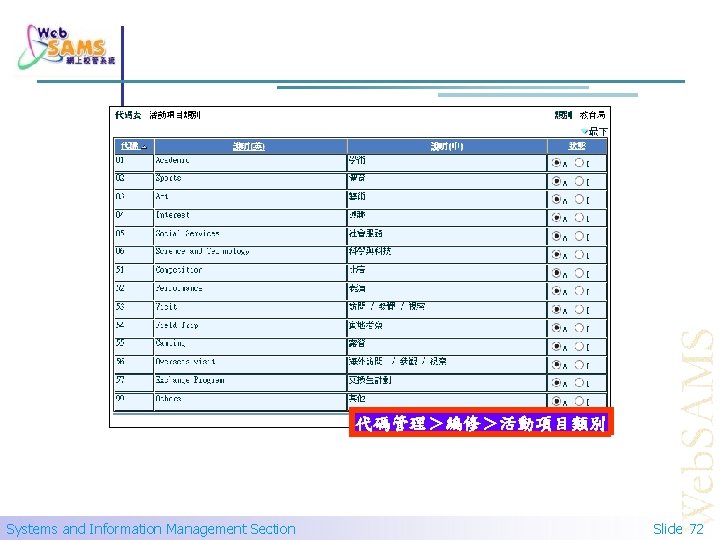Viewport: 720px width, 540px height.
Task: Click code cell 05
Action: (x=134, y=236)
